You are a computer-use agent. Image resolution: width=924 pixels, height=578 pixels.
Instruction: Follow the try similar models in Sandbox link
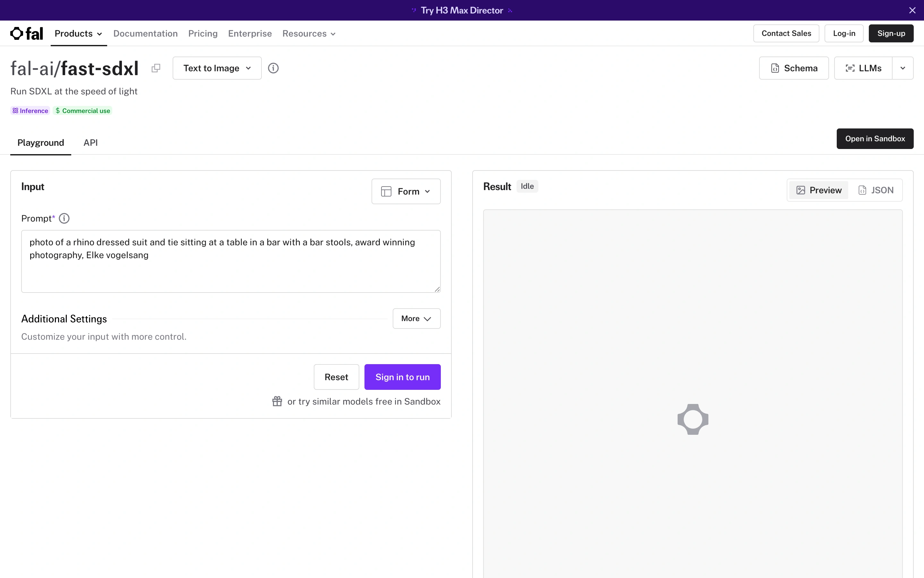364,401
